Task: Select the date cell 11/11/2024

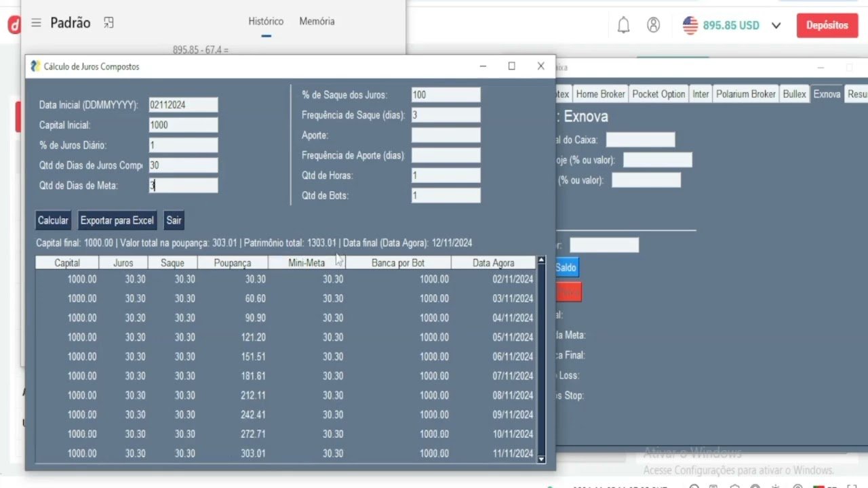Action: coord(513,453)
